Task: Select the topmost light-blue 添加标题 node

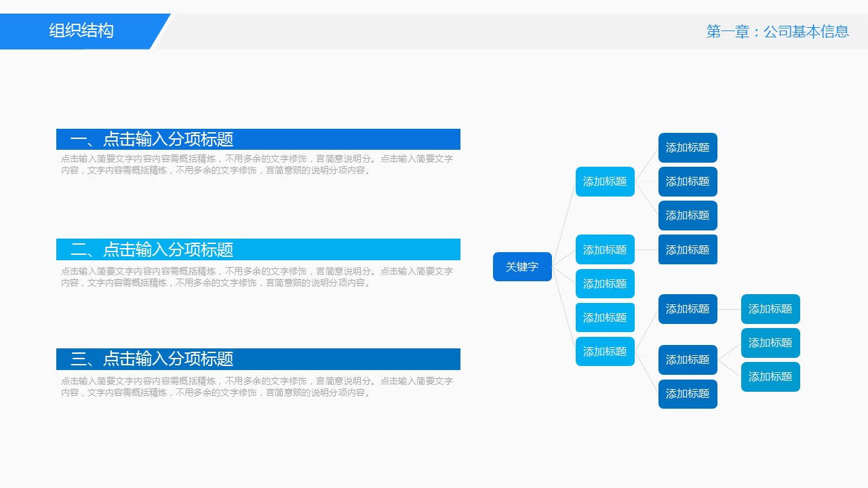Action: [605, 182]
